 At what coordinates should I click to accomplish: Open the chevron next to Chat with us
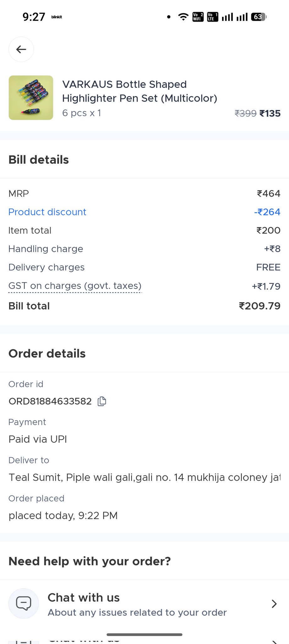point(274,603)
